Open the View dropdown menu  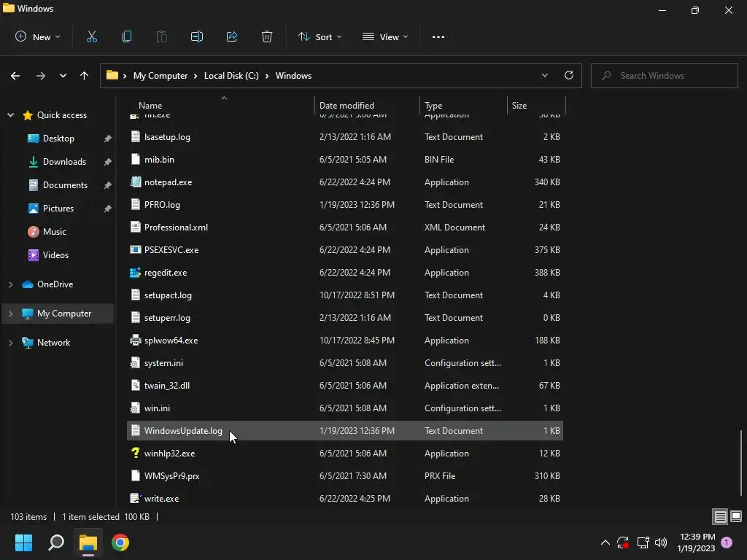(x=385, y=36)
